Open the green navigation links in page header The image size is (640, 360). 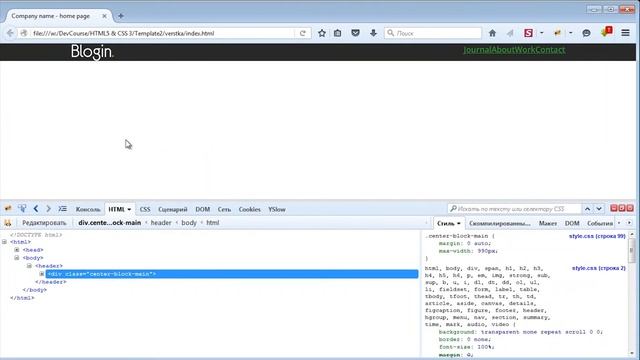(x=514, y=50)
